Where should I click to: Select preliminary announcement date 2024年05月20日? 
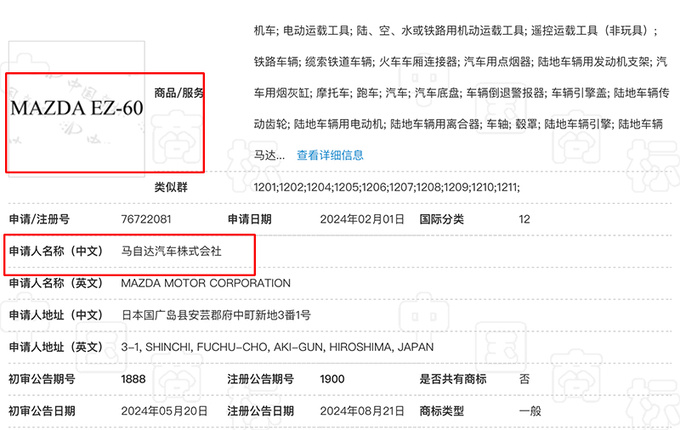click(x=164, y=411)
